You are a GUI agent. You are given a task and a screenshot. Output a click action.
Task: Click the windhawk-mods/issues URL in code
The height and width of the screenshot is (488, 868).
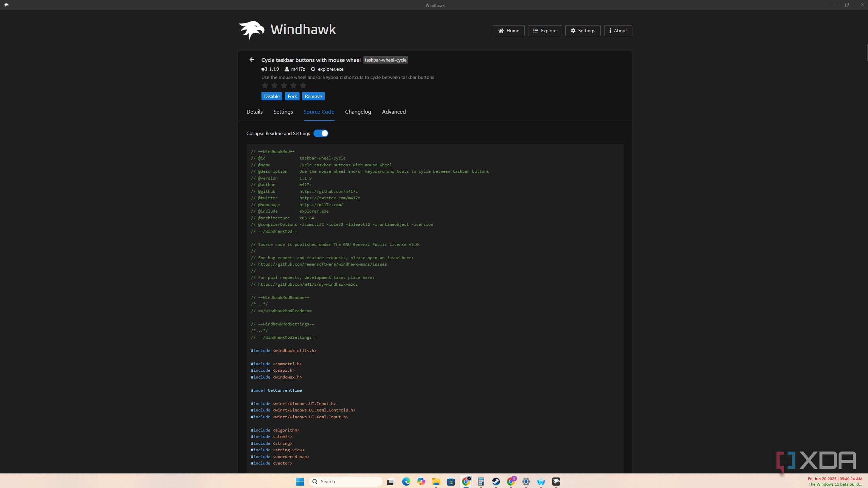pos(322,264)
